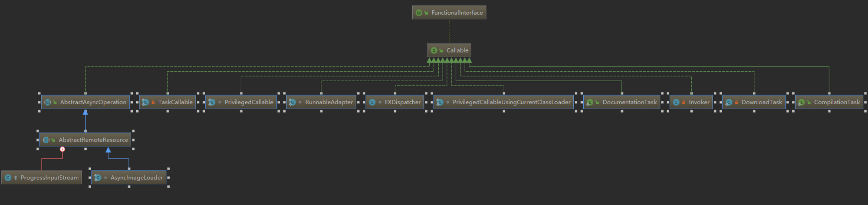Select the ProgressInputStream label
The height and width of the screenshot is (205, 868).
50,177
